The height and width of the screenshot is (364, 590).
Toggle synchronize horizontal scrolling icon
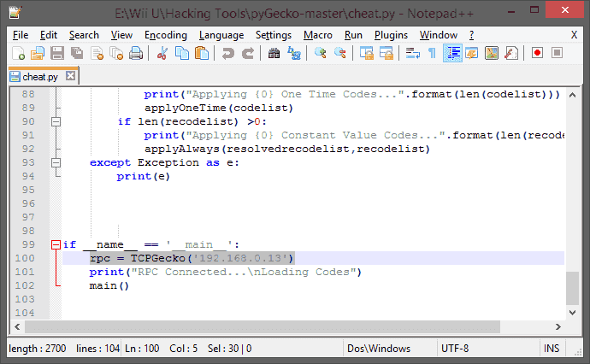[x=386, y=53]
